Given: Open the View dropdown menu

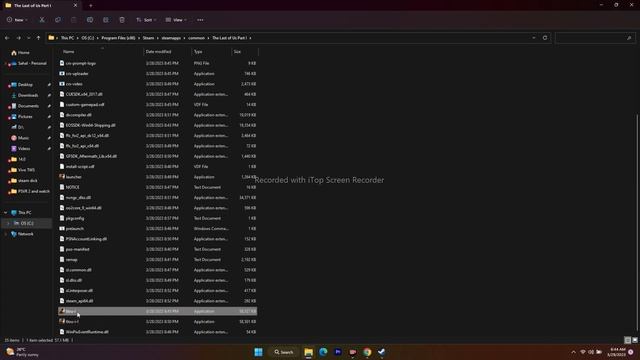Looking at the screenshot, I should (176, 20).
